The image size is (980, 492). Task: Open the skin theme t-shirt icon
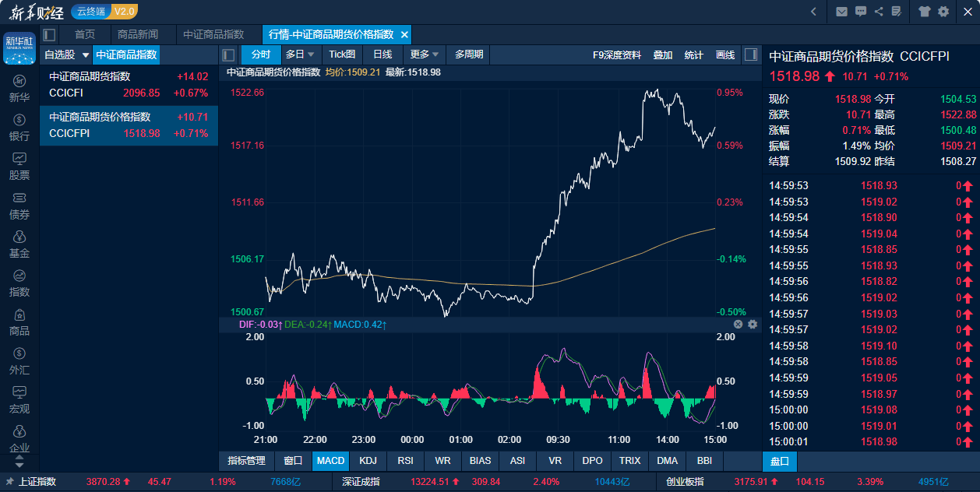tap(924, 12)
